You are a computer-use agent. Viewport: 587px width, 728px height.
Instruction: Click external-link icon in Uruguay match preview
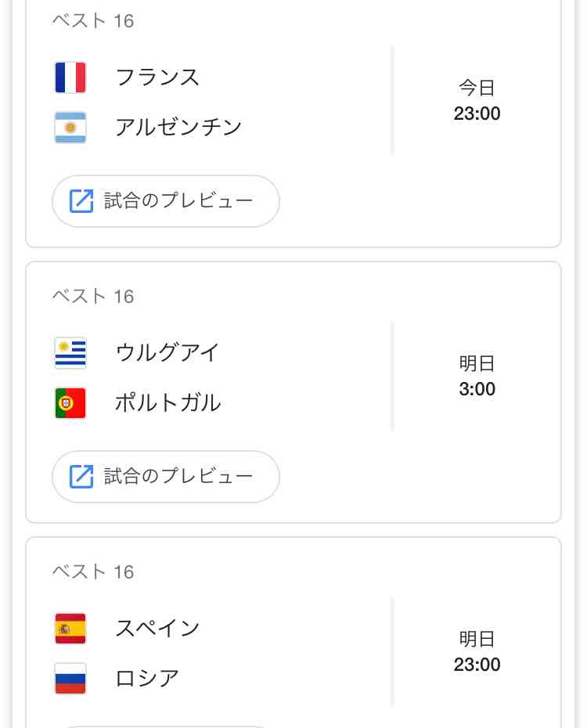tap(81, 477)
